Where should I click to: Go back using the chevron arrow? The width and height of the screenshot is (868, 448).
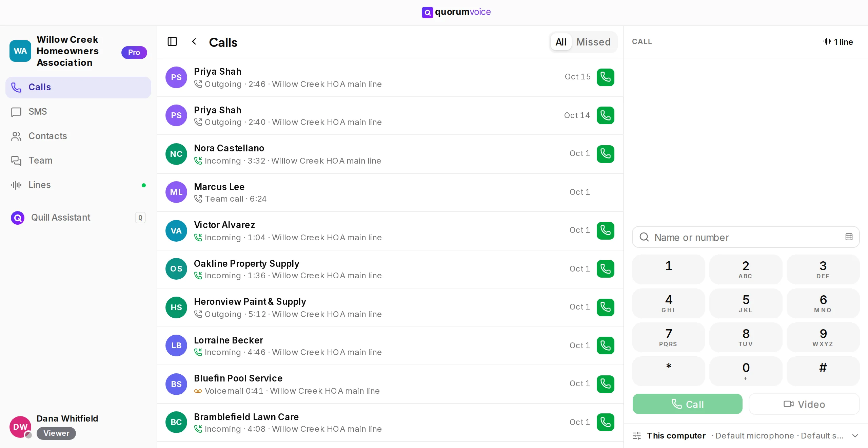pos(194,42)
